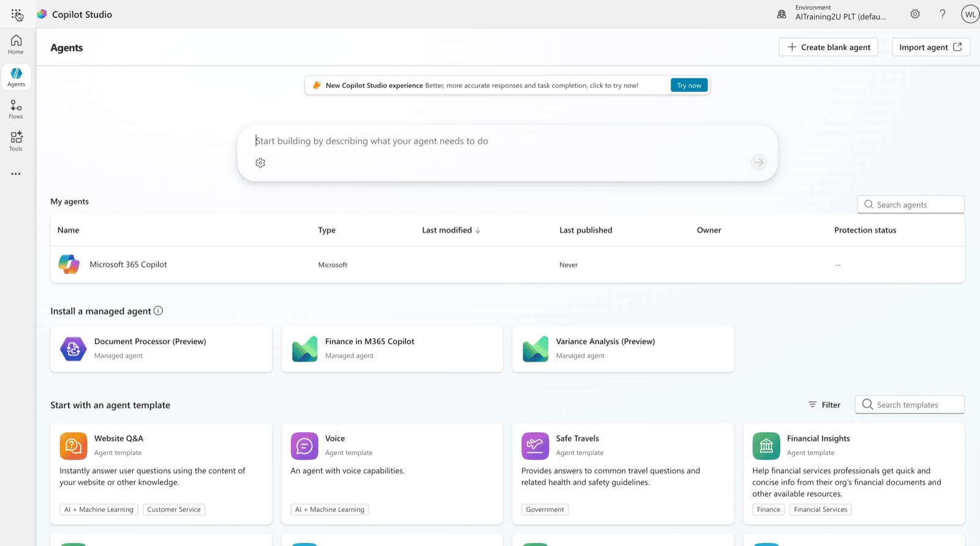Click the Search agents field
This screenshot has width=980, height=546.
pyautogui.click(x=911, y=204)
